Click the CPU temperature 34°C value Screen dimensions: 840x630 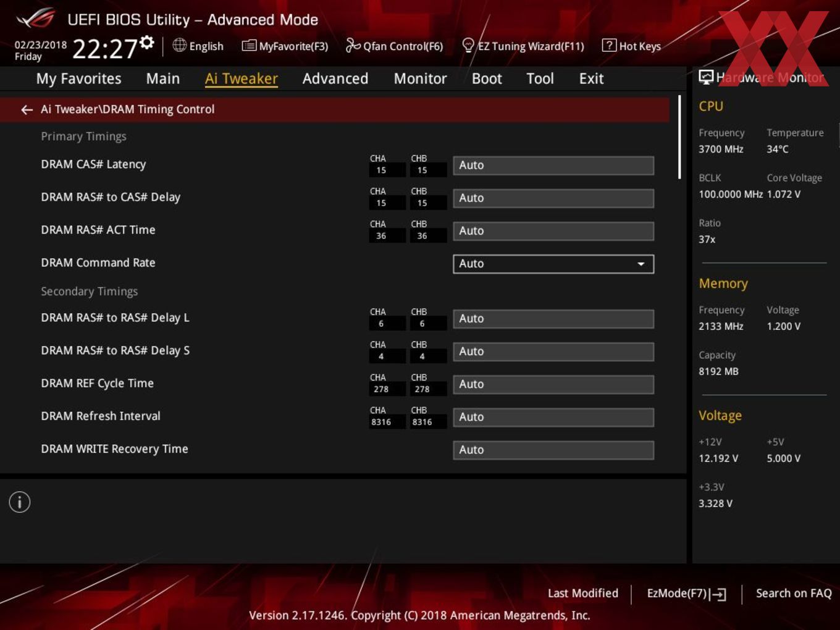pos(778,149)
